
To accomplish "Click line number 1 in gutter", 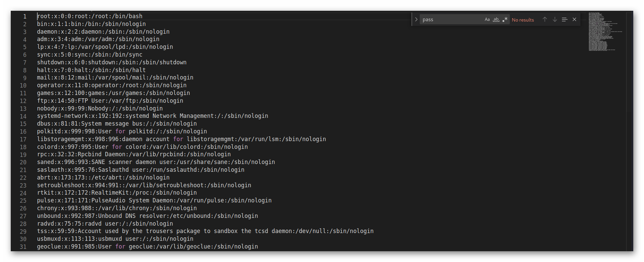I will click(25, 16).
